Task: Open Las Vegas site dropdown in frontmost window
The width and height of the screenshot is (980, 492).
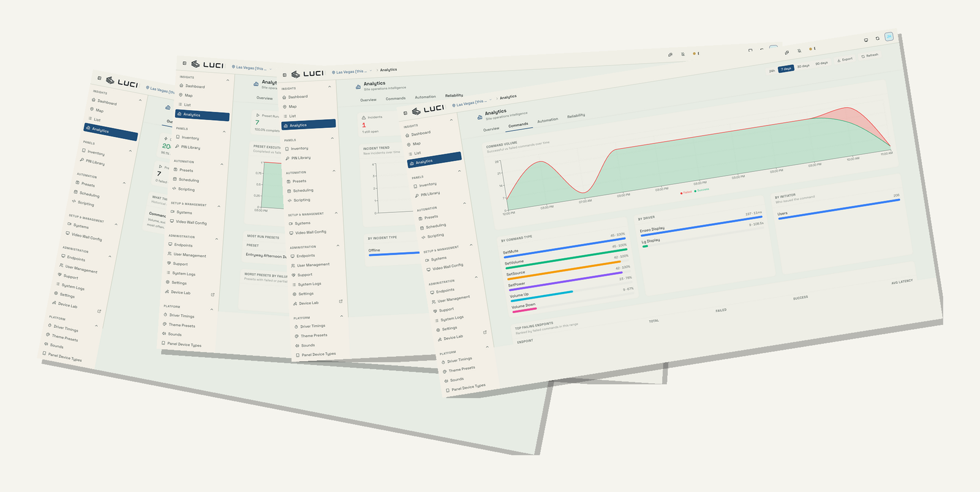Action: (472, 103)
